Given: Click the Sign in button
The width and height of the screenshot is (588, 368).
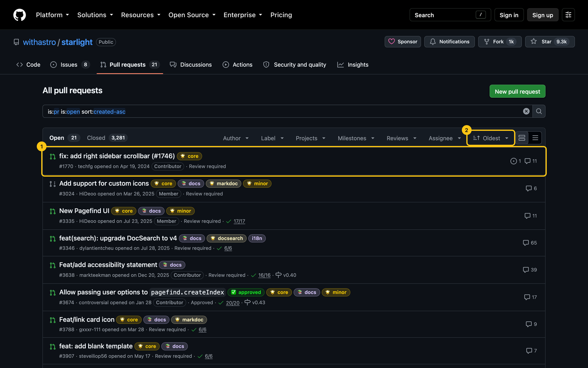Looking at the screenshot, I should pos(509,15).
